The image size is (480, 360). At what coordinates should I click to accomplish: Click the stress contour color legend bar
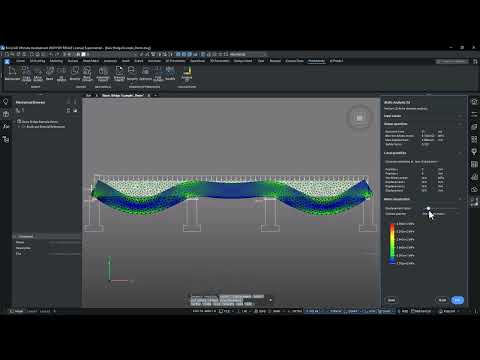392,244
